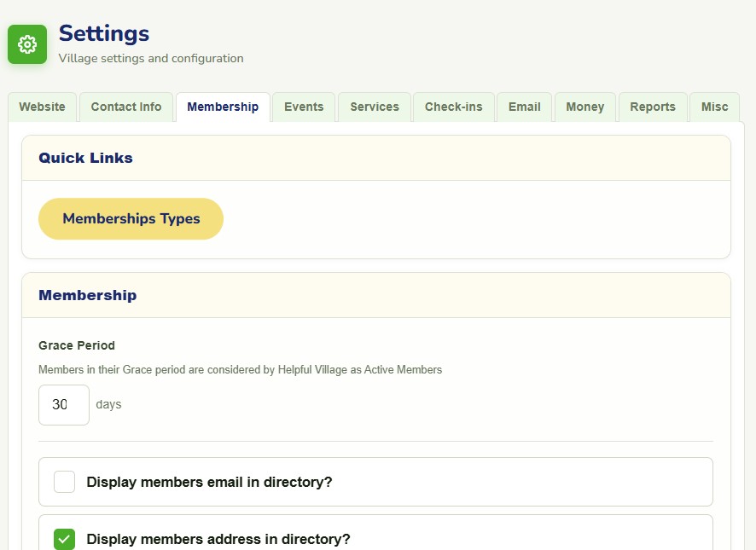756x550 pixels.
Task: Open the Memberships Types quick link
Action: click(131, 219)
